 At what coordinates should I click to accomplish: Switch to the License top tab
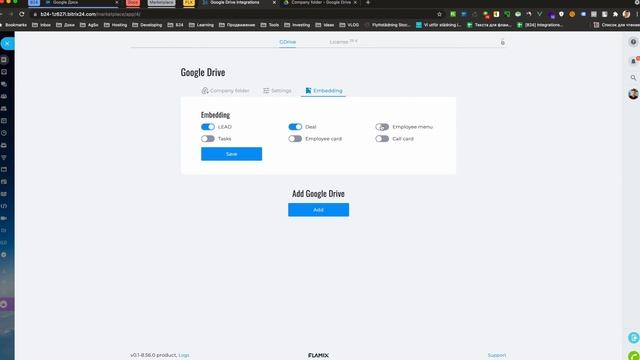pos(343,42)
